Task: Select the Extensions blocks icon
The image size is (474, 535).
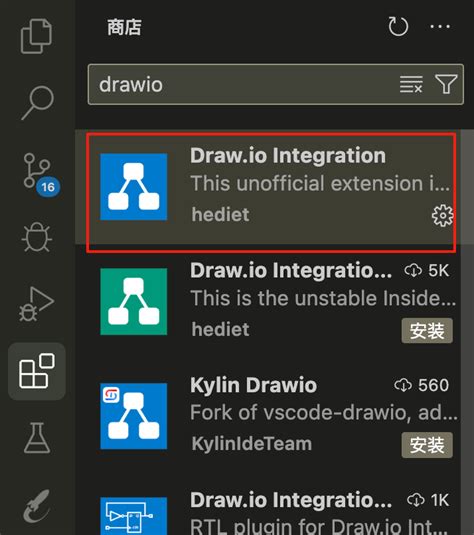Action: point(37,371)
